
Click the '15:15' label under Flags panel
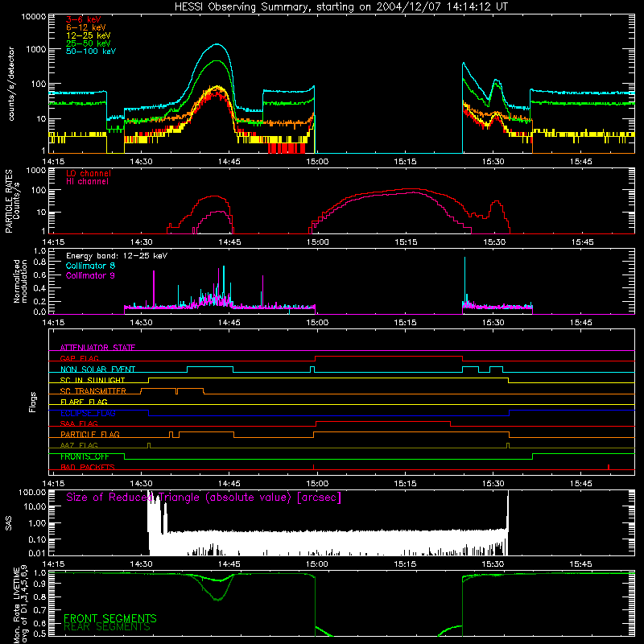pyautogui.click(x=405, y=484)
